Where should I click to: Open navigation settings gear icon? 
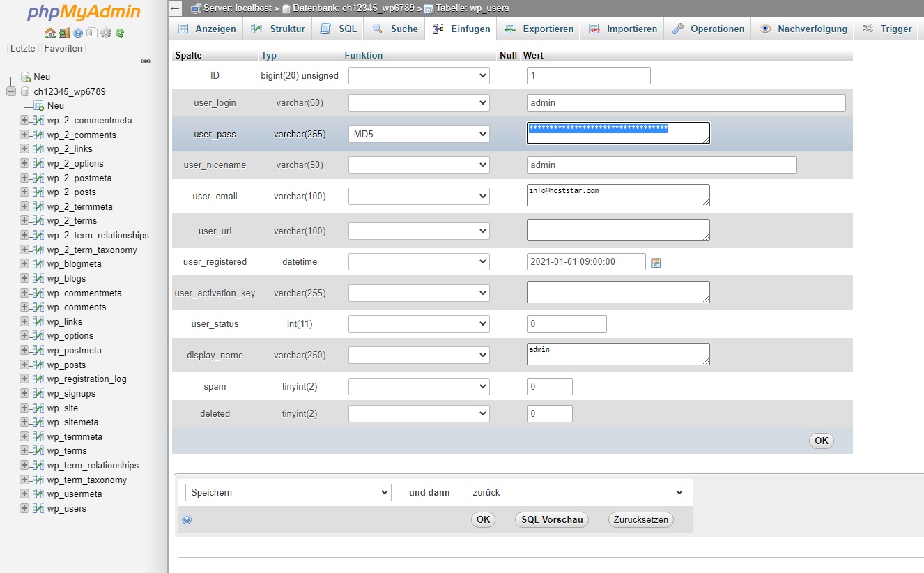[106, 33]
